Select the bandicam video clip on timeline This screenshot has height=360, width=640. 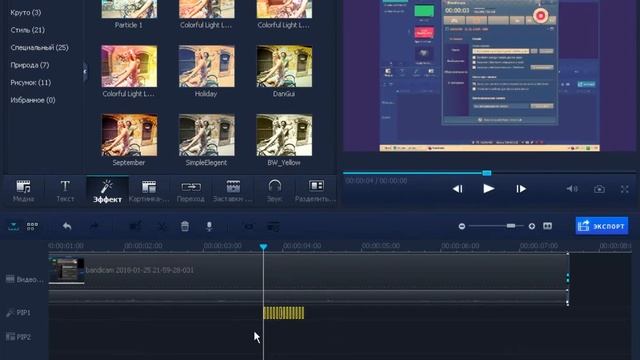(x=309, y=270)
